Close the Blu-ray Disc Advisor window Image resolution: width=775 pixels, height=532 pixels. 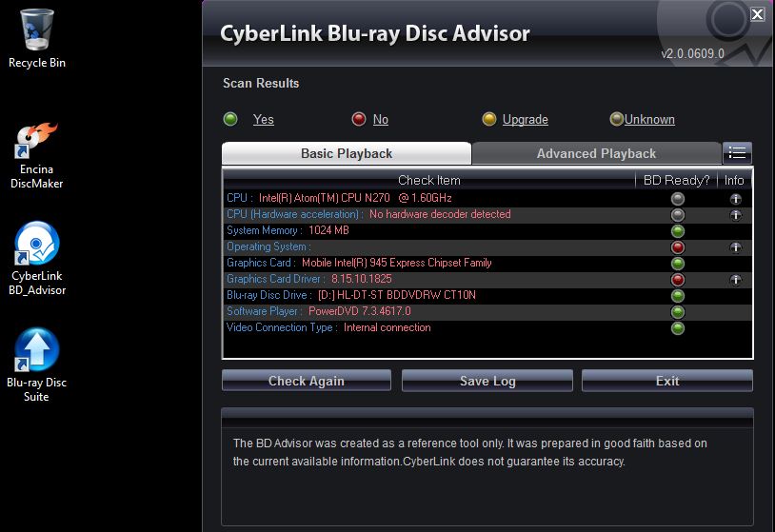tap(757, 14)
